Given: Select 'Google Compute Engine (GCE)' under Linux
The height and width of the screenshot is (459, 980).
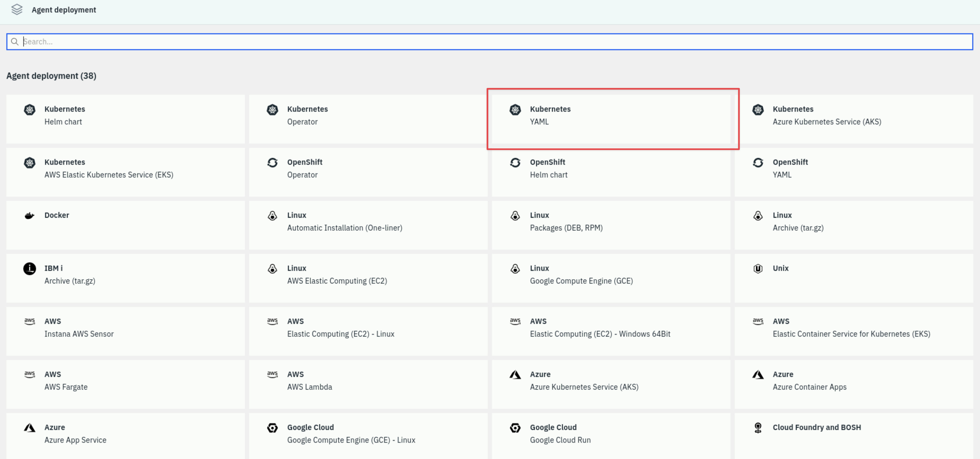Looking at the screenshot, I should coord(581,281).
